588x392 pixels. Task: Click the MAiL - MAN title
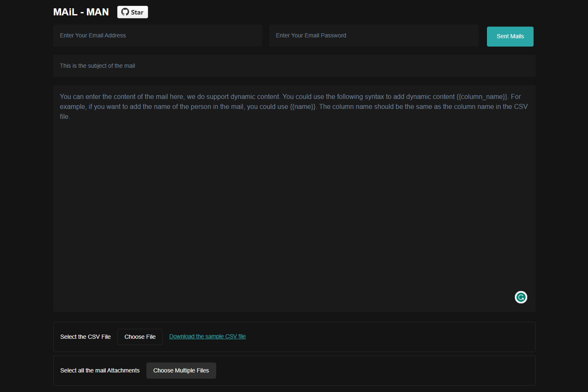81,12
